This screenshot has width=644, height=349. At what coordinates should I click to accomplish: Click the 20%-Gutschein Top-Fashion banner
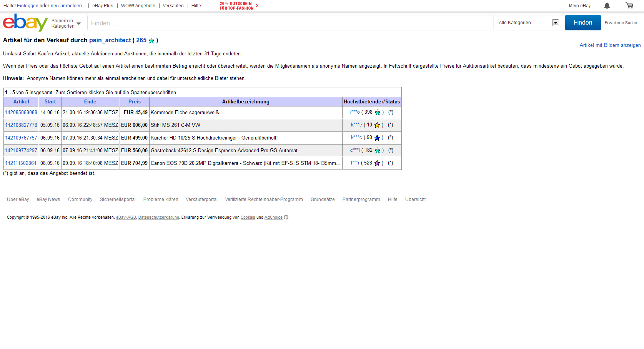click(239, 6)
